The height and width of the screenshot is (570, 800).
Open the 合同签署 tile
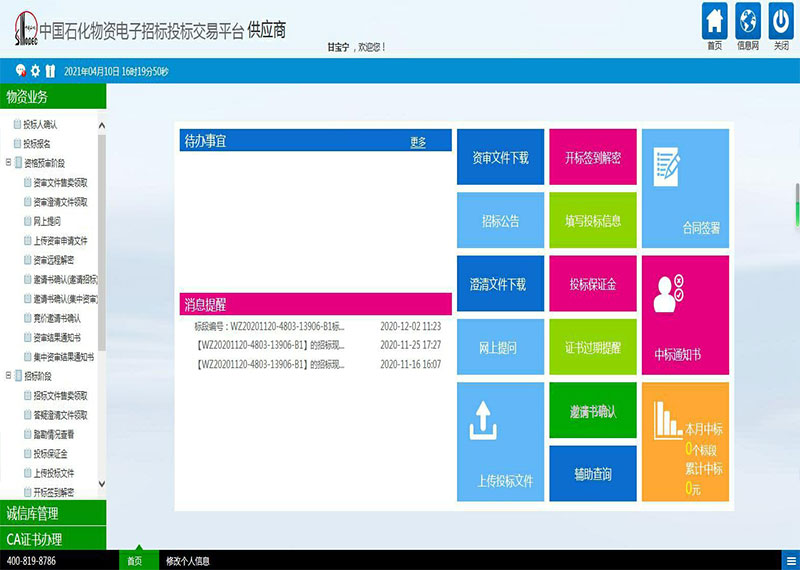point(685,188)
